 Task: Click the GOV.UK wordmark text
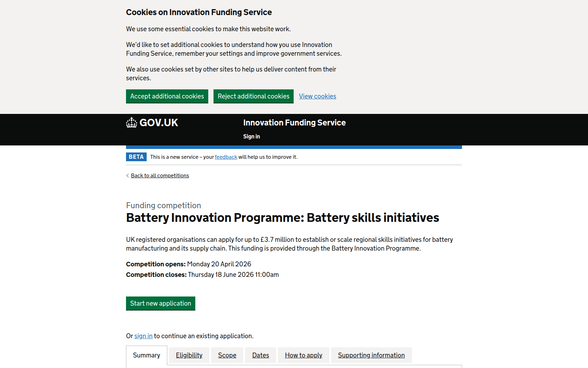point(159,123)
